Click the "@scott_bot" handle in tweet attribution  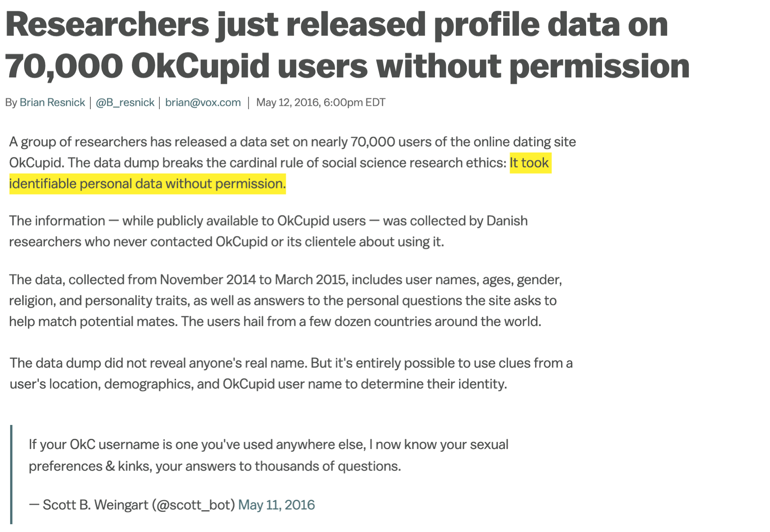pyautogui.click(x=193, y=505)
